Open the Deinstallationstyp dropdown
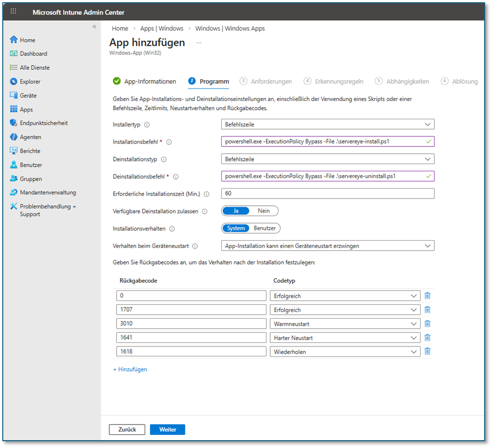This screenshot has width=492, height=448. click(327, 159)
